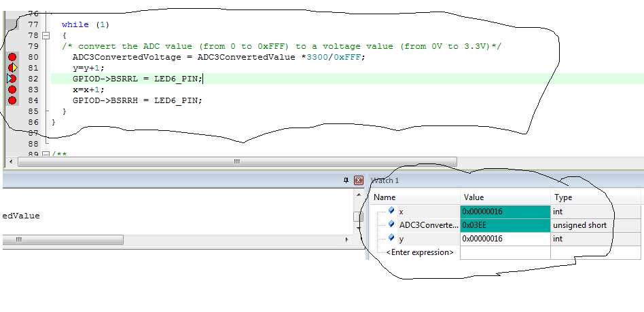Click the GPIOD->BSRRL = LED6_PIN; line
Image resolution: width=644 pixels, height=312 pixels.
pos(138,79)
